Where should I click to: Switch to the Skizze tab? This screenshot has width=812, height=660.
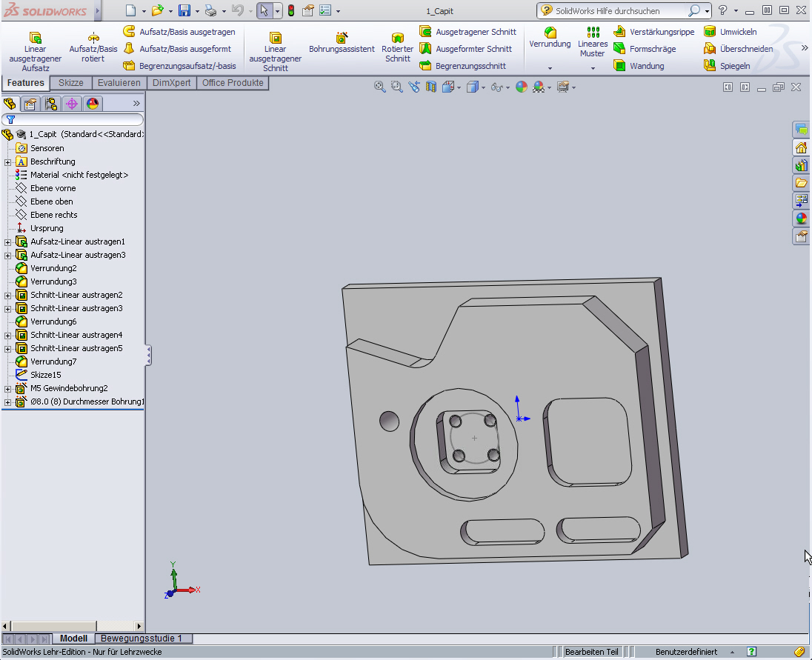(71, 83)
